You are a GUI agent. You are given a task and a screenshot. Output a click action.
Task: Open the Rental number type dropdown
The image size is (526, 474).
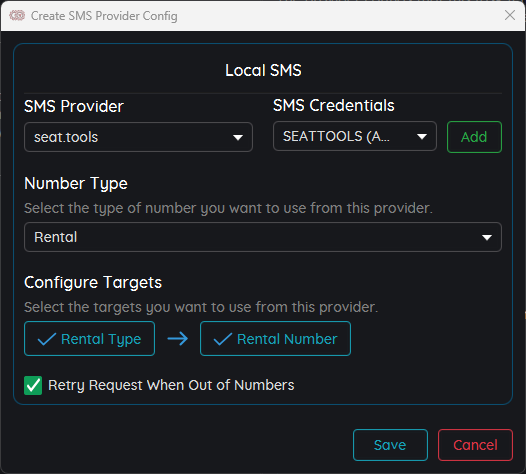point(263,237)
